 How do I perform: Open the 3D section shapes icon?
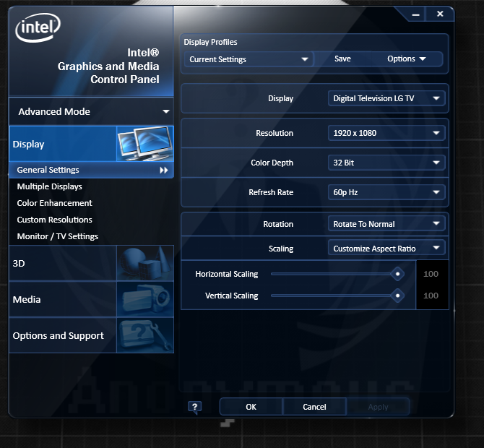click(145, 263)
